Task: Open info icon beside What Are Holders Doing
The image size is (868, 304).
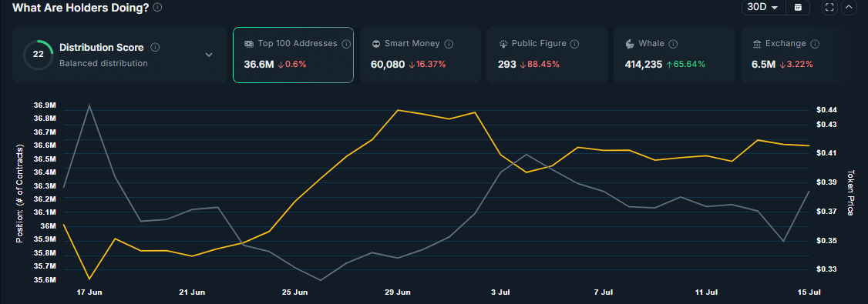Action: pos(158,7)
